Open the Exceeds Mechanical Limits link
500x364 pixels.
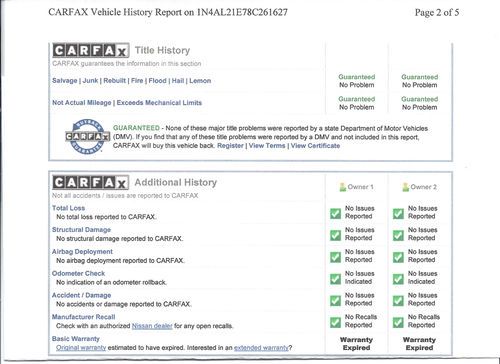click(x=159, y=103)
